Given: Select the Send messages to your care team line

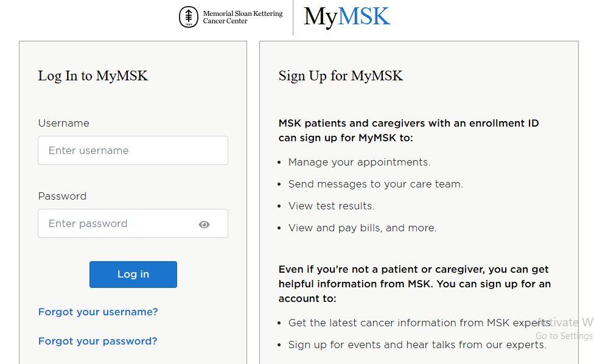Looking at the screenshot, I should click(x=376, y=184).
